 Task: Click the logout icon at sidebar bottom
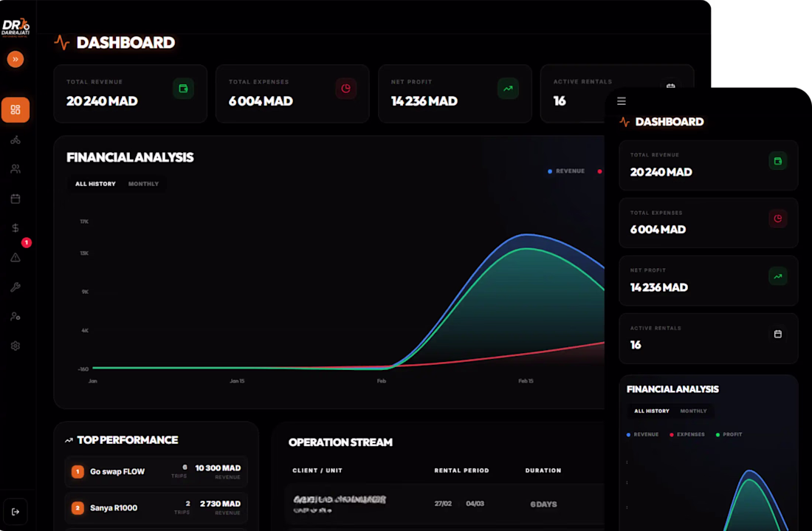point(16,512)
